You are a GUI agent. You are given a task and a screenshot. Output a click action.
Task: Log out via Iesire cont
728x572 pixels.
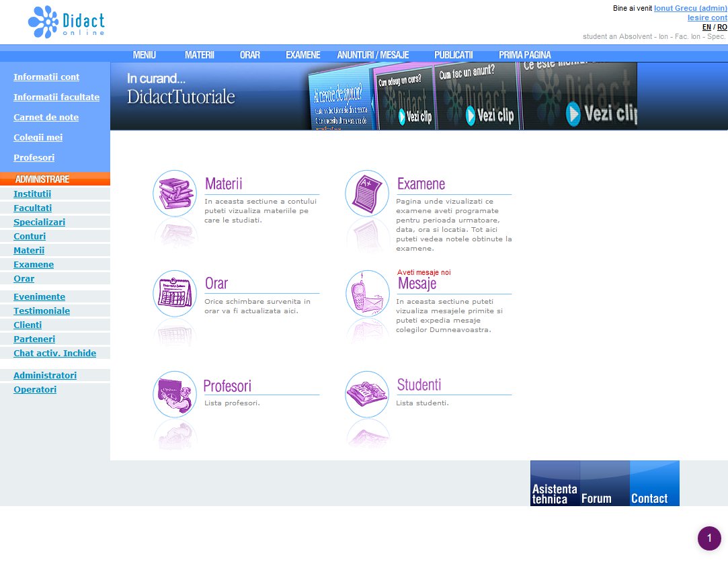coord(707,17)
